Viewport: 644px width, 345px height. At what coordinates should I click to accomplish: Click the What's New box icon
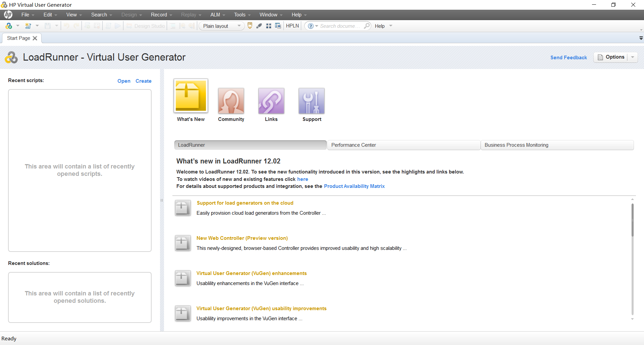(x=191, y=96)
